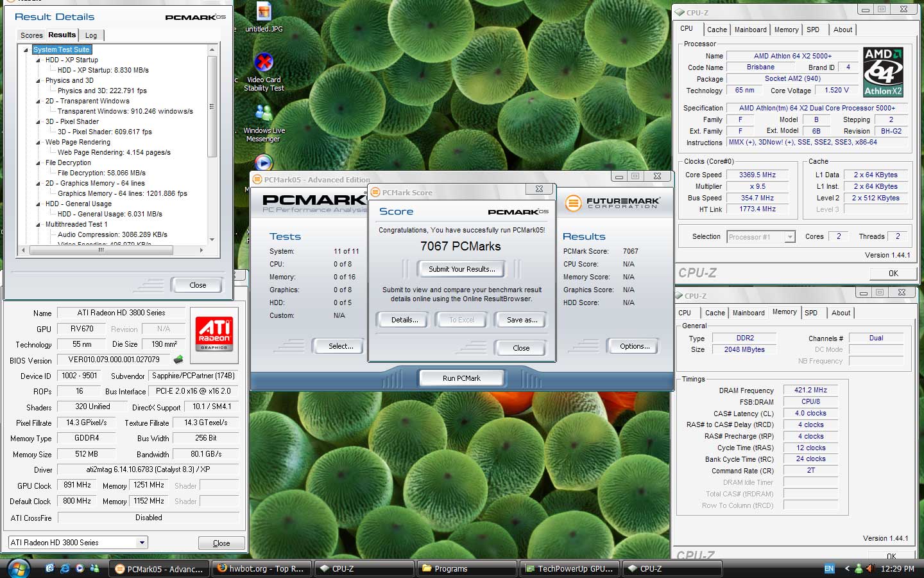This screenshot has height=578, width=924.
Task: Click the green Messenger tray icon
Action: pyautogui.click(x=858, y=568)
